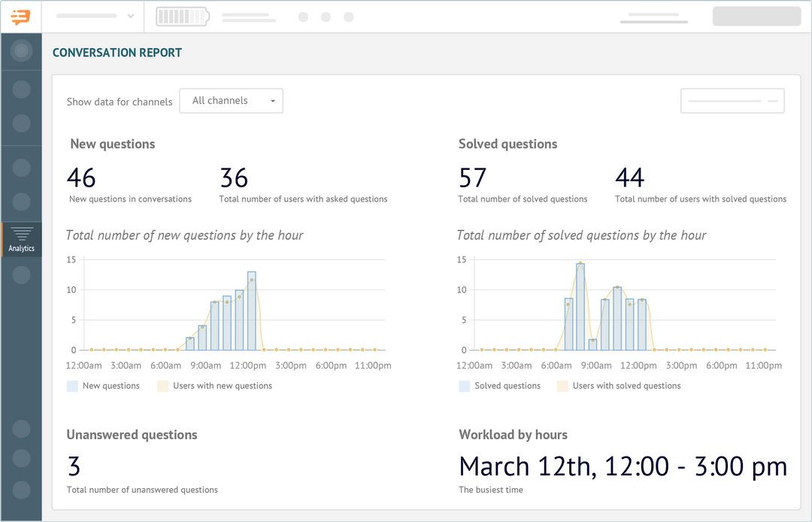
Task: Click the first of three dots in top bar
Action: coord(303,17)
